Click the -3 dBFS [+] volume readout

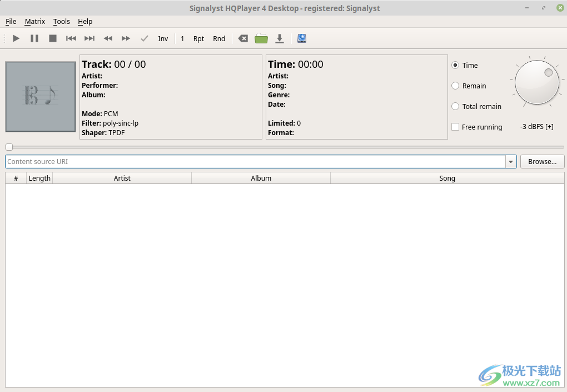[536, 127]
